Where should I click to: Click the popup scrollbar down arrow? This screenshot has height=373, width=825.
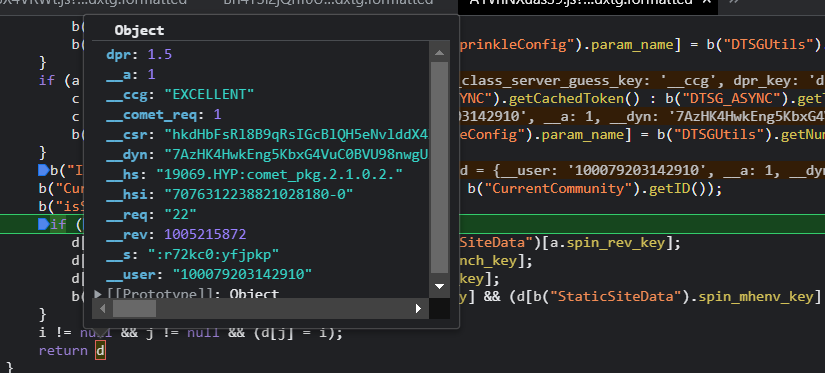point(439,286)
